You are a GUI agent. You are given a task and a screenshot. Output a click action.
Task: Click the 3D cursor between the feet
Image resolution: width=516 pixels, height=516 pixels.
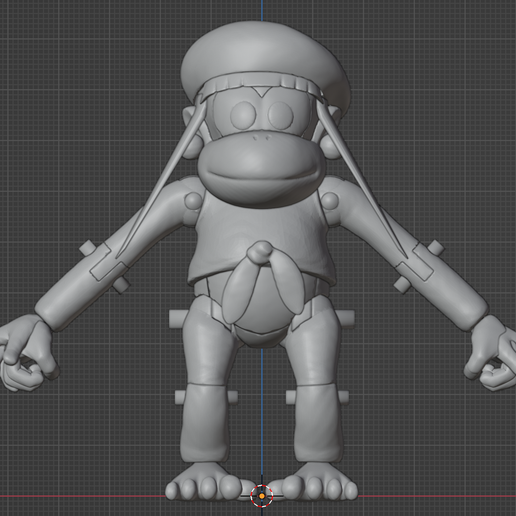(262, 496)
